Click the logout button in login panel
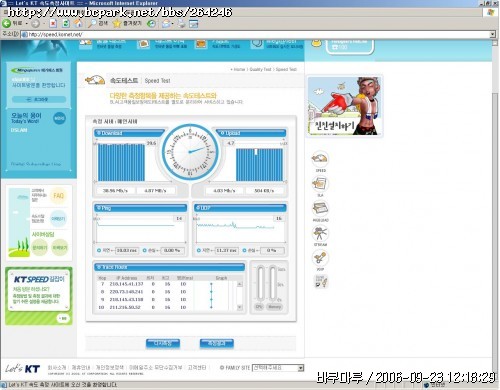 pos(39,99)
